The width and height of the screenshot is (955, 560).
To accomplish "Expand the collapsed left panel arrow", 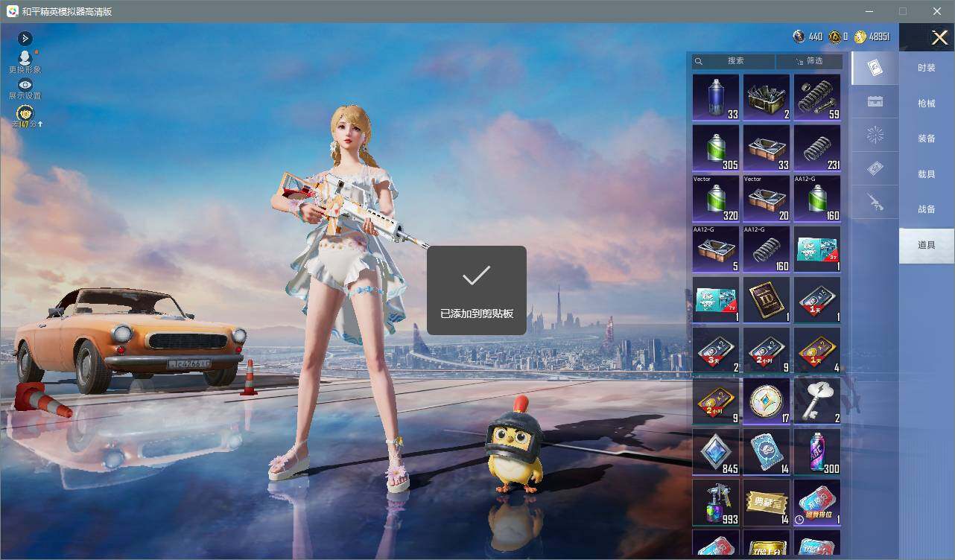I will point(25,38).
